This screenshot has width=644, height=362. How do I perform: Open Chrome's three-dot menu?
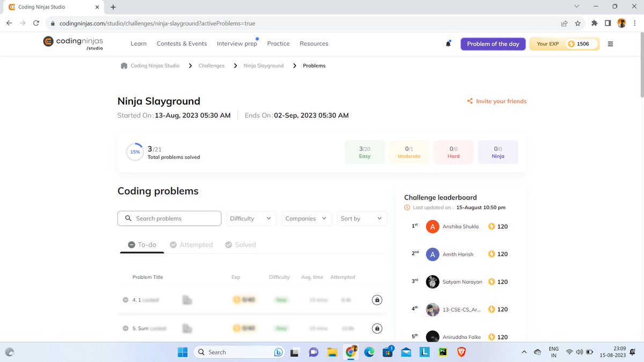coord(634,23)
